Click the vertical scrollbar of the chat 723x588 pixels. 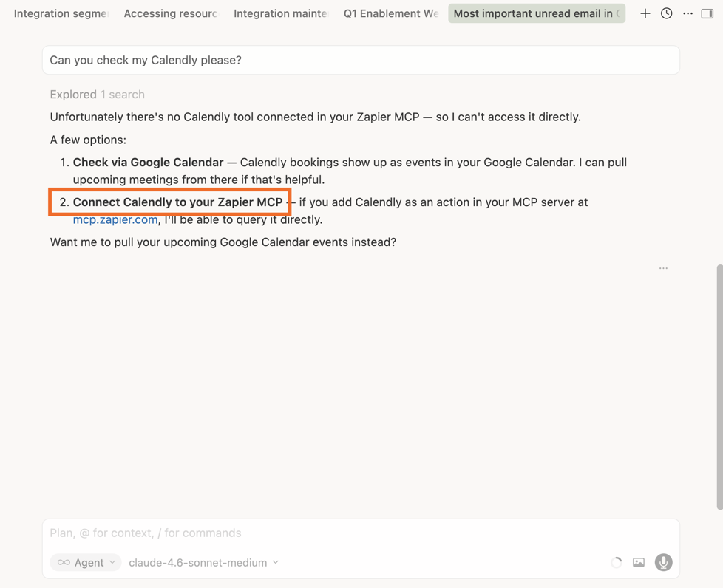click(719, 387)
